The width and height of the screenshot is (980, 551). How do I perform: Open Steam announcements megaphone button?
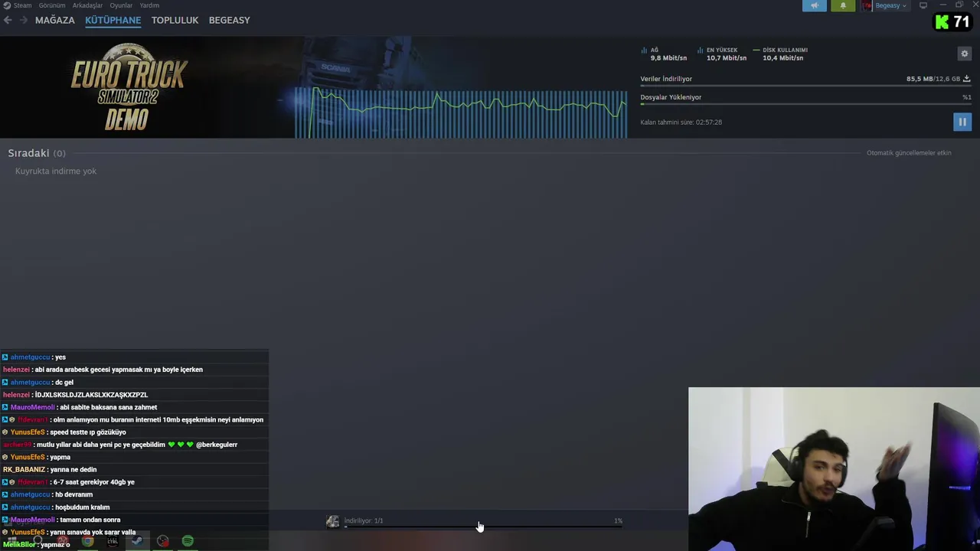coord(815,5)
